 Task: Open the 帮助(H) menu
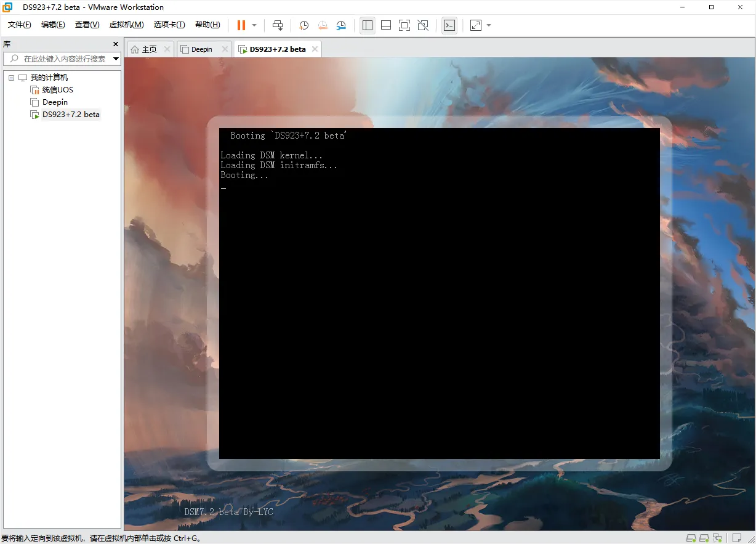coord(207,25)
